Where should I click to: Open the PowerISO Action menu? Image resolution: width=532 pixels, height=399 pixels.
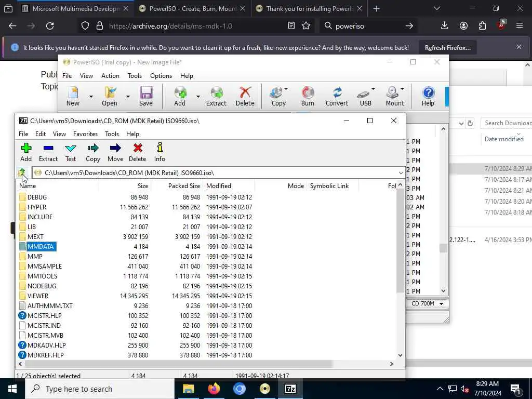(x=110, y=76)
